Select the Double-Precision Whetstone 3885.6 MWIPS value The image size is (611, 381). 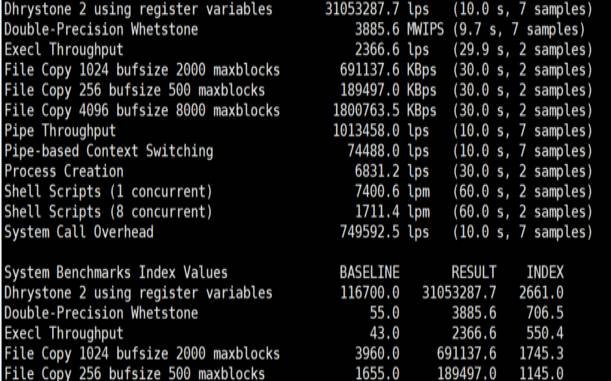tap(399, 30)
